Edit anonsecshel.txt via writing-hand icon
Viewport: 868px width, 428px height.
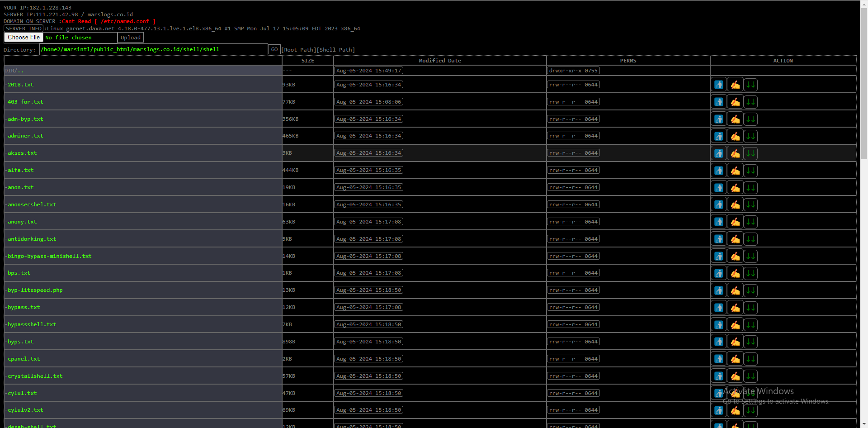pos(735,204)
